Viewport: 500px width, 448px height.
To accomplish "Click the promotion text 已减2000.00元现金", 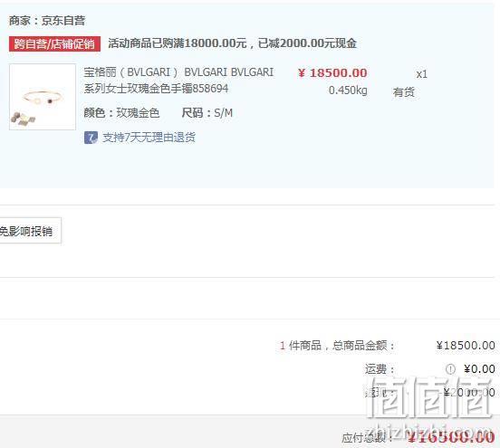I will tap(307, 43).
